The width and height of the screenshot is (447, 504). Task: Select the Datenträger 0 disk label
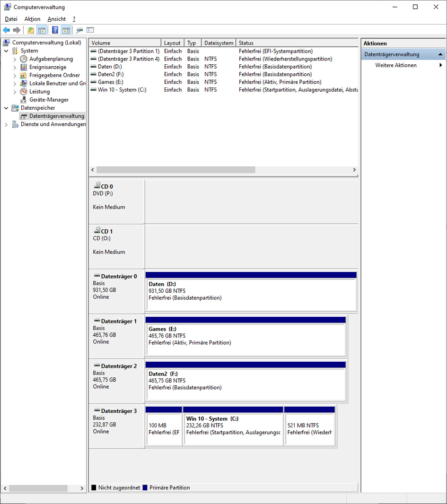116,292
